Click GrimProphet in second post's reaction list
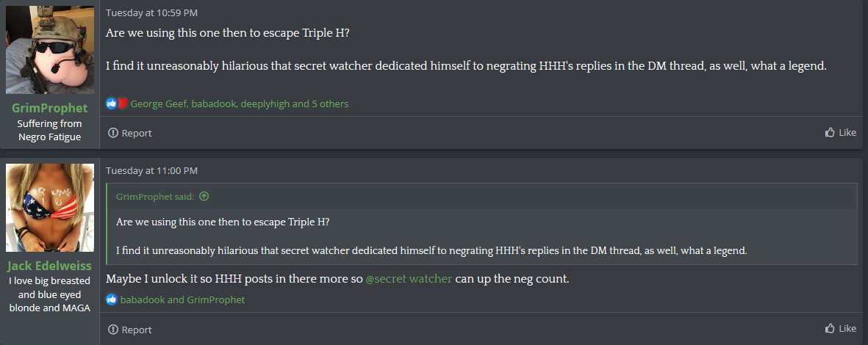868x345 pixels. click(216, 299)
